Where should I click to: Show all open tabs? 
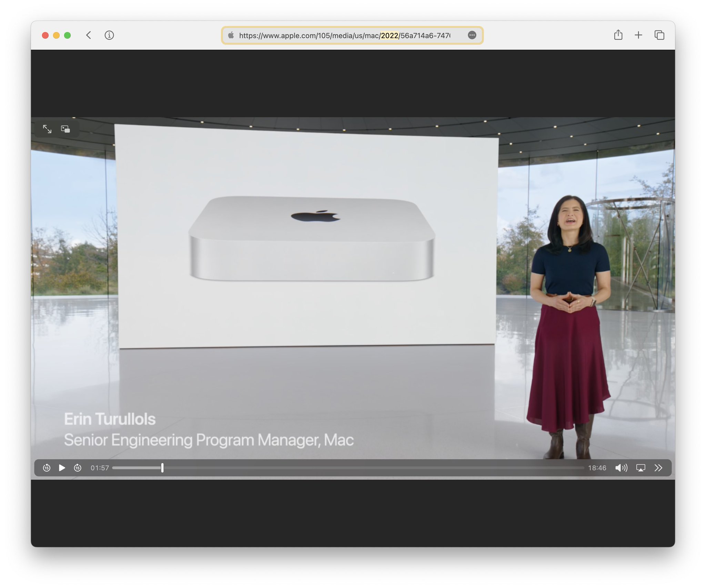pos(659,35)
